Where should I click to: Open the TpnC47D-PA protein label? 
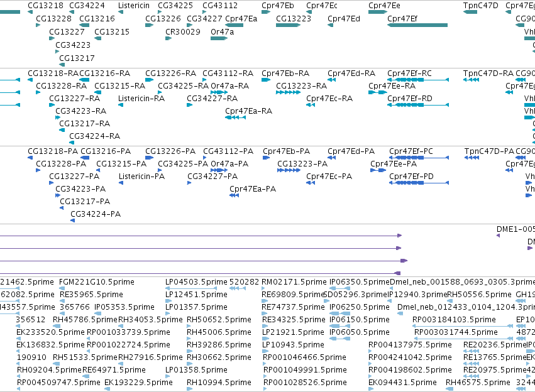(489, 151)
